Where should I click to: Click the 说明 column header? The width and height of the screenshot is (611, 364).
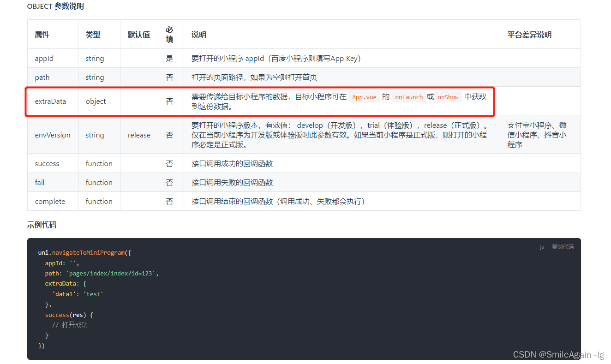coord(341,35)
